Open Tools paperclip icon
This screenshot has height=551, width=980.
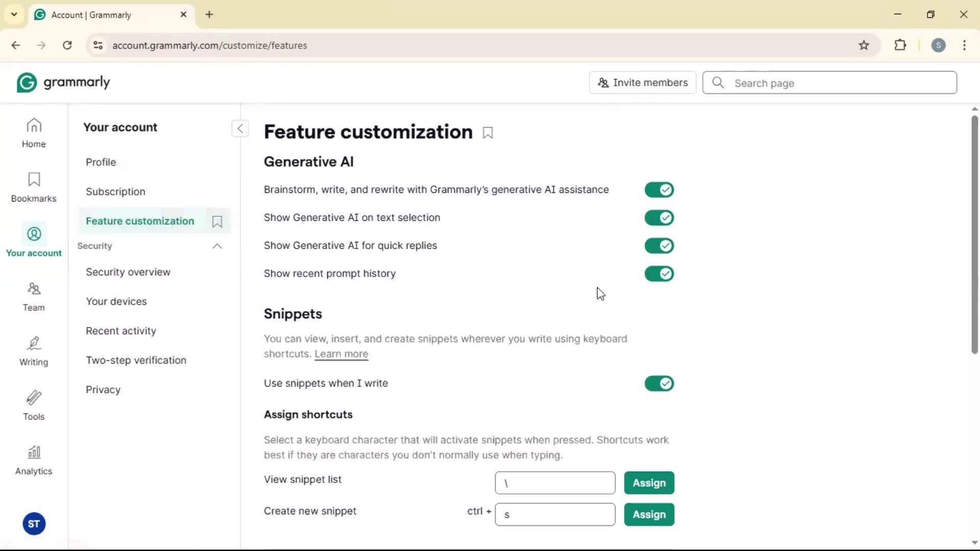tap(34, 406)
